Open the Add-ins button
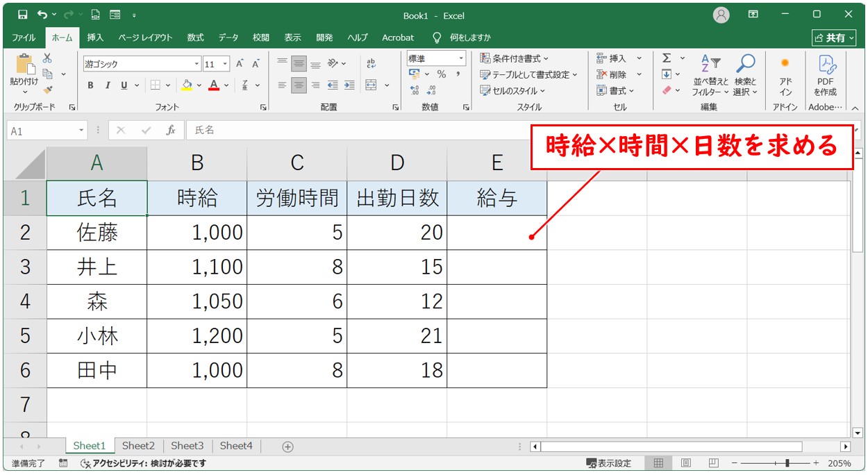Screen dimensions: 868x475 (x=785, y=75)
